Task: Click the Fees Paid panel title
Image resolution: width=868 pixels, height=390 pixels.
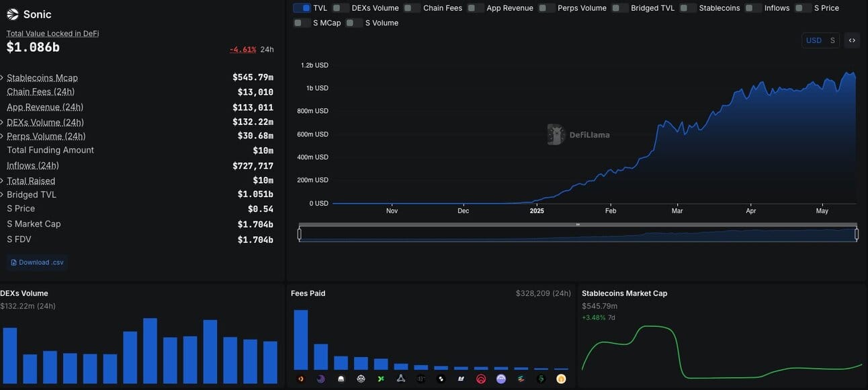Action: [308, 293]
